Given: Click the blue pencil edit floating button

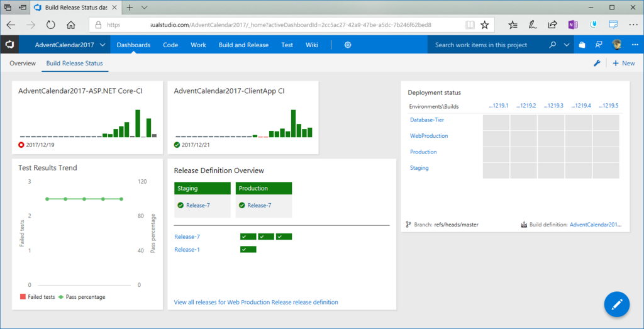Looking at the screenshot, I should click(617, 304).
